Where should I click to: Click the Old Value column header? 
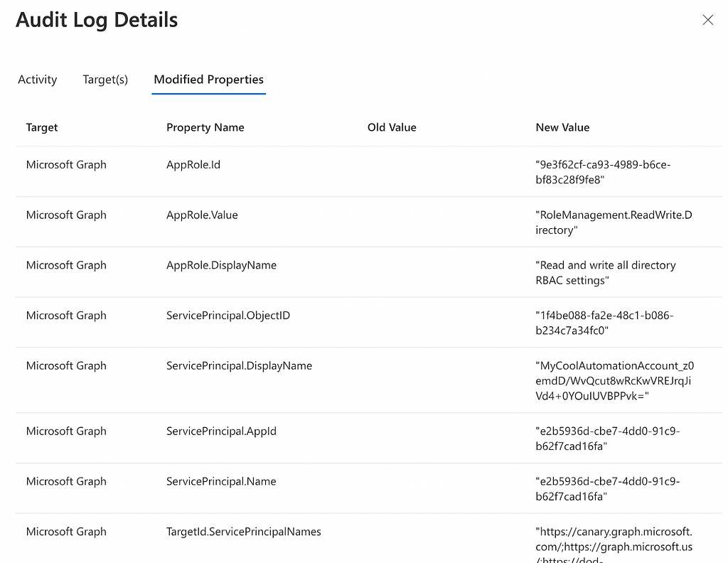(392, 127)
